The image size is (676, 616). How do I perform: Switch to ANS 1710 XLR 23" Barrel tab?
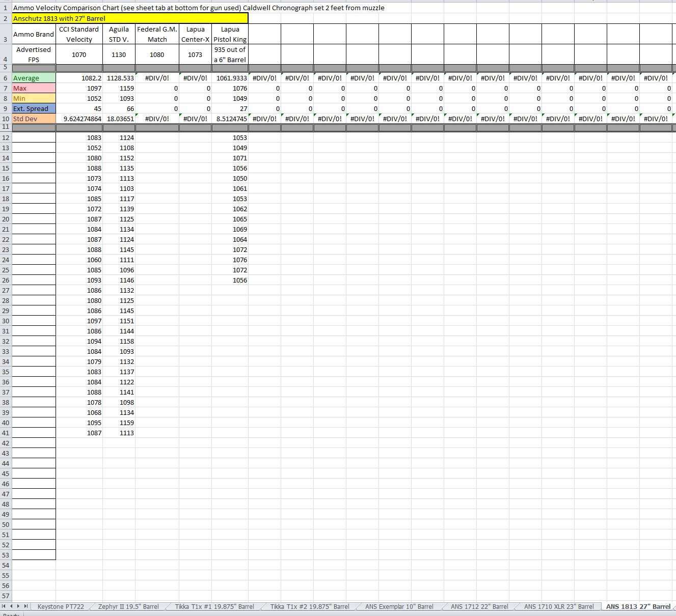coord(559,606)
